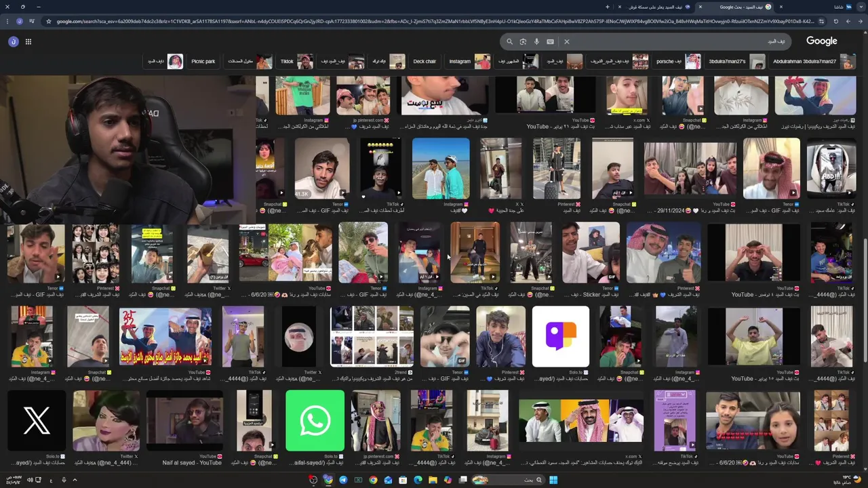Open the 'Naif al sayed - YouTube' link
The image size is (868, 488).
pos(192,463)
